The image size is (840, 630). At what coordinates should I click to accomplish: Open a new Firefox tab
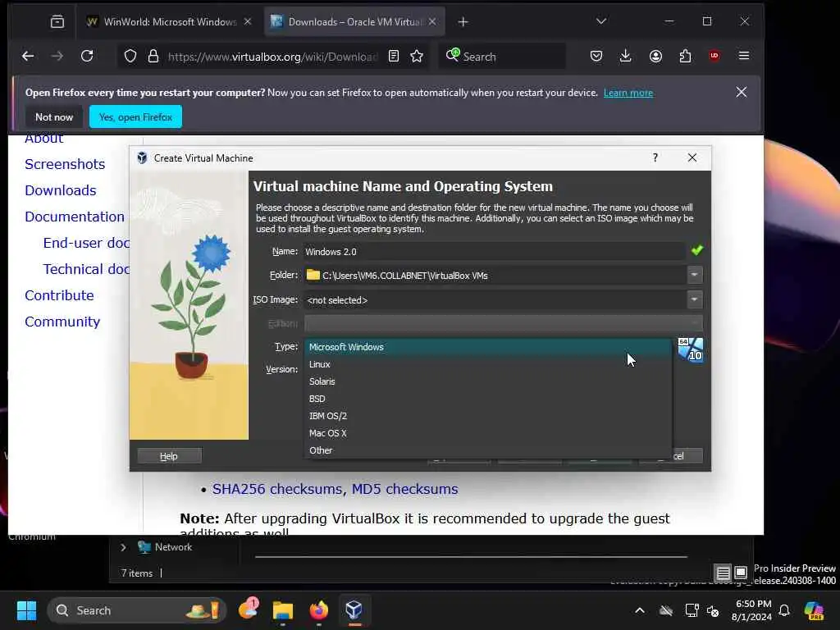[463, 22]
